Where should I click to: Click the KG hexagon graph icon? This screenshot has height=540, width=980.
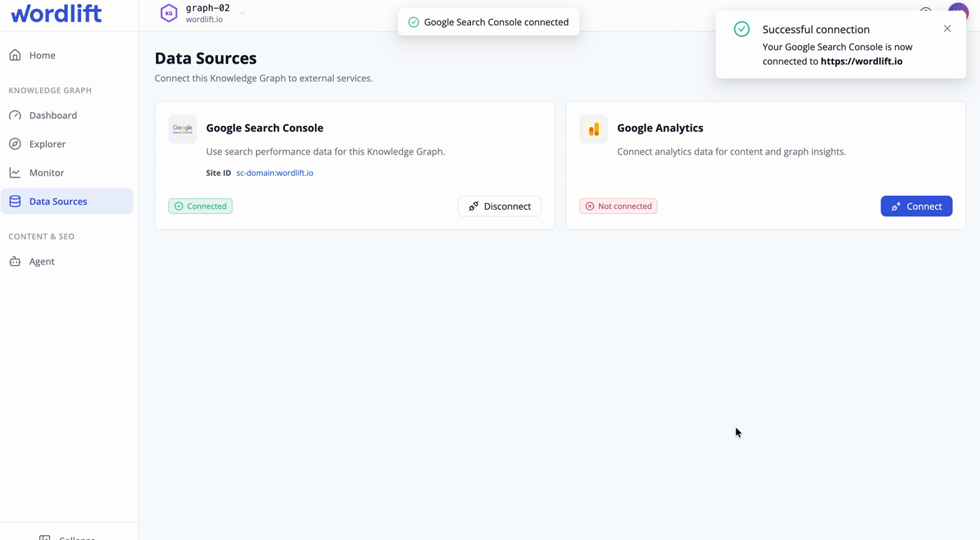coord(169,13)
